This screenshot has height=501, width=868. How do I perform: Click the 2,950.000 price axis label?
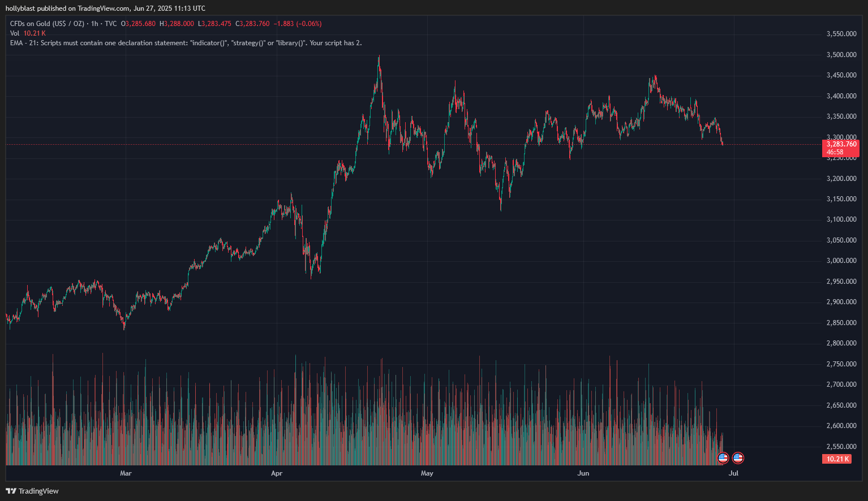click(841, 282)
